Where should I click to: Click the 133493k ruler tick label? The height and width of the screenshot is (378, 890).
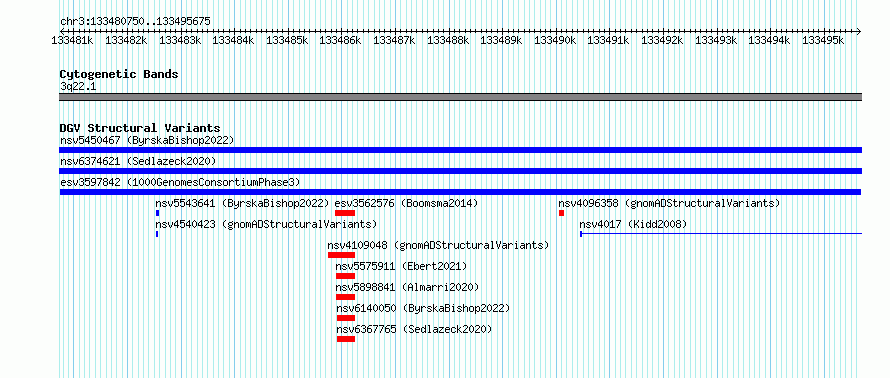[716, 40]
